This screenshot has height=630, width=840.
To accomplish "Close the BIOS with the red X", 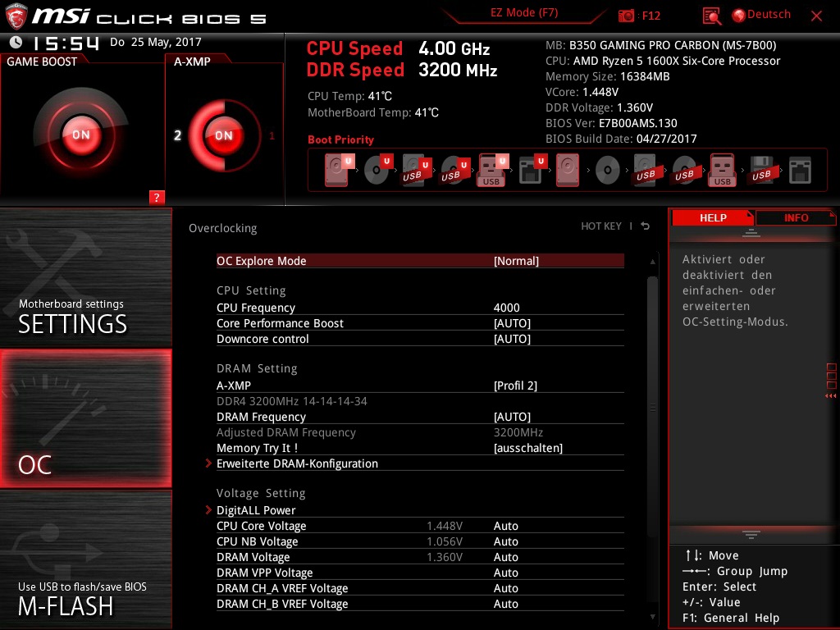I will point(816,16).
